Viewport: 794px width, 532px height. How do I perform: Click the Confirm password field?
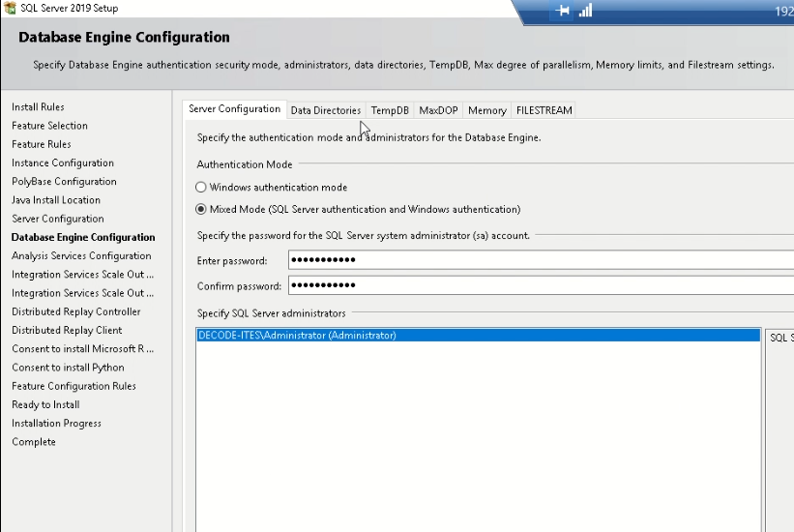click(541, 285)
